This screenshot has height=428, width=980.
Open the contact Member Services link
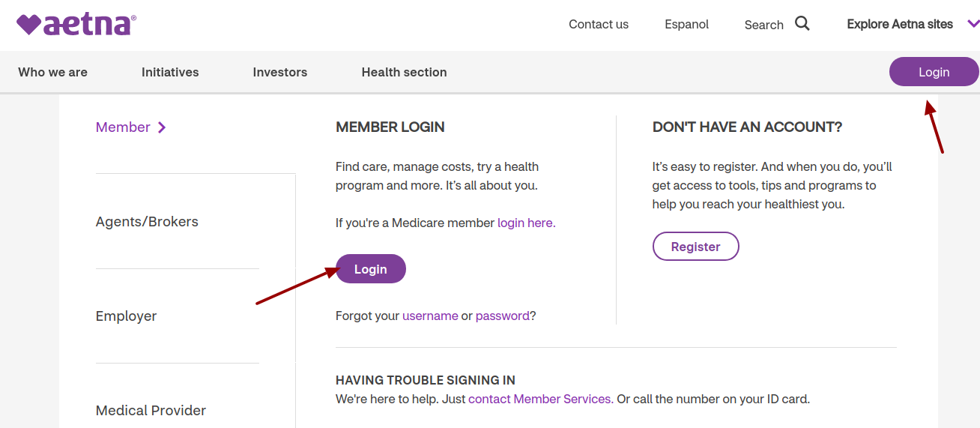point(540,400)
